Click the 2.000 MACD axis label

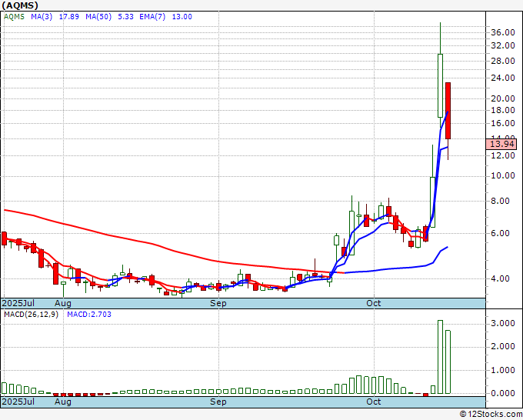pyautogui.click(x=503, y=347)
